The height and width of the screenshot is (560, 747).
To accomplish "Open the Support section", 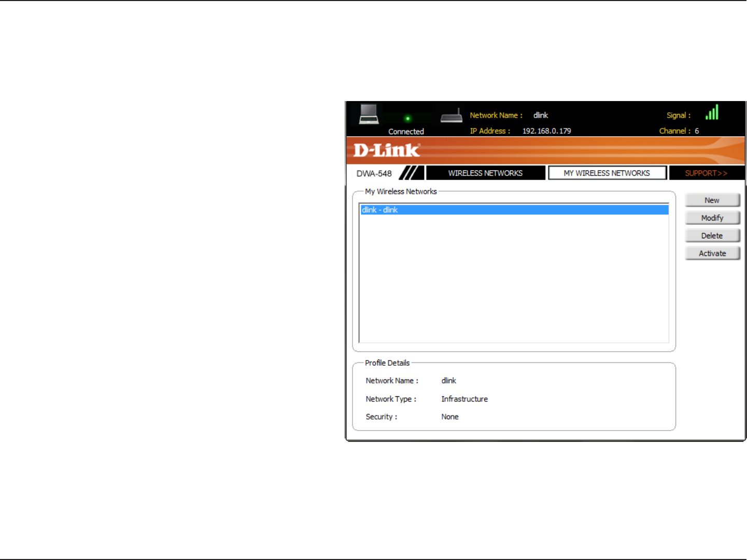I will point(706,173).
